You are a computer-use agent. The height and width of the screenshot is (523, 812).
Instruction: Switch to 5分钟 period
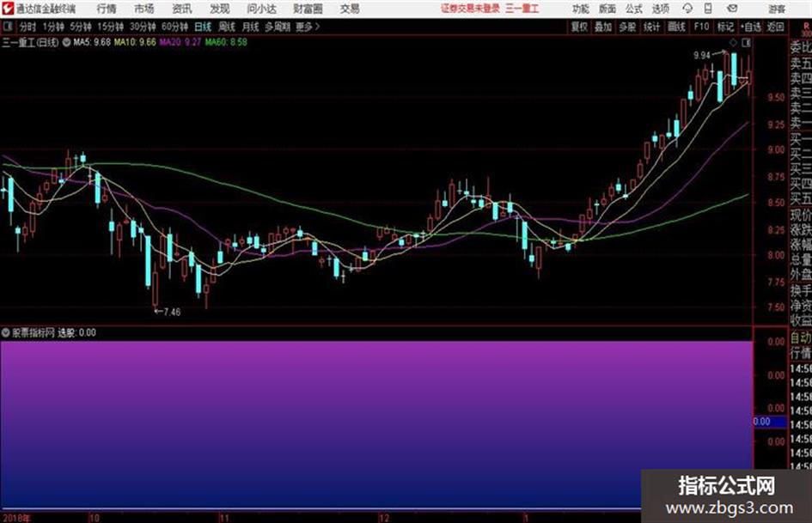click(80, 27)
